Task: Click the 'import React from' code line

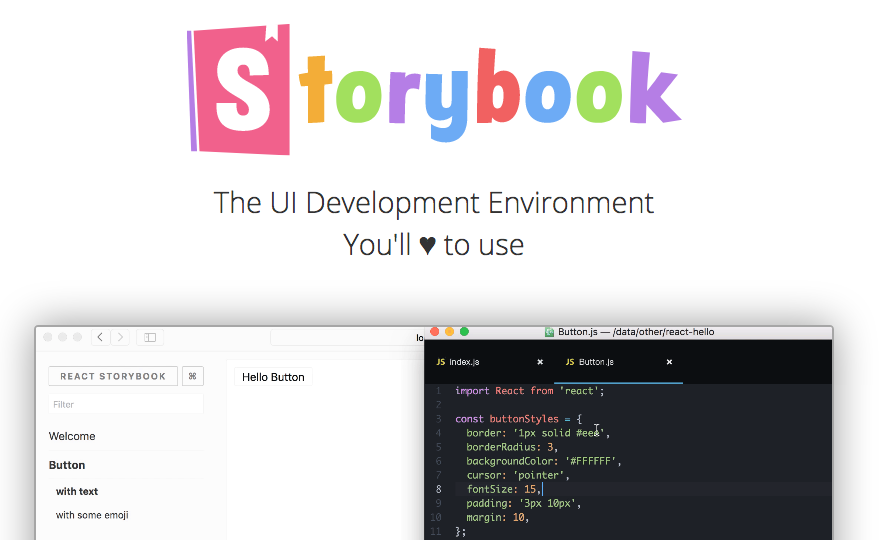Action: [530, 391]
